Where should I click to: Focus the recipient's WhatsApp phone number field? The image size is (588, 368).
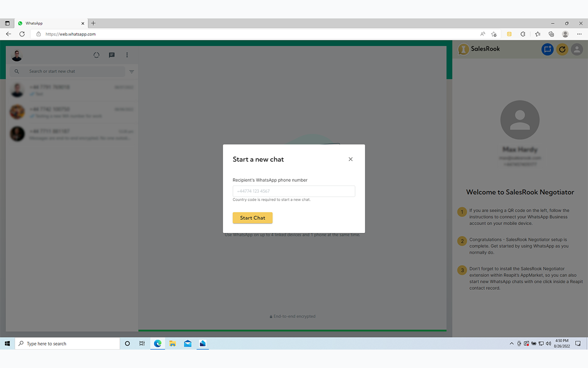[294, 191]
